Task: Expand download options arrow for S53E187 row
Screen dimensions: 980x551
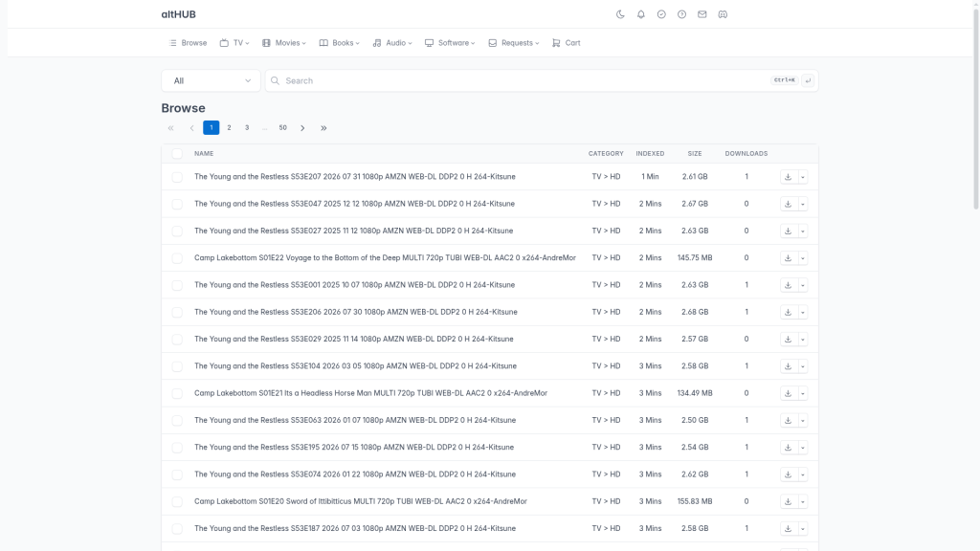Action: point(803,528)
